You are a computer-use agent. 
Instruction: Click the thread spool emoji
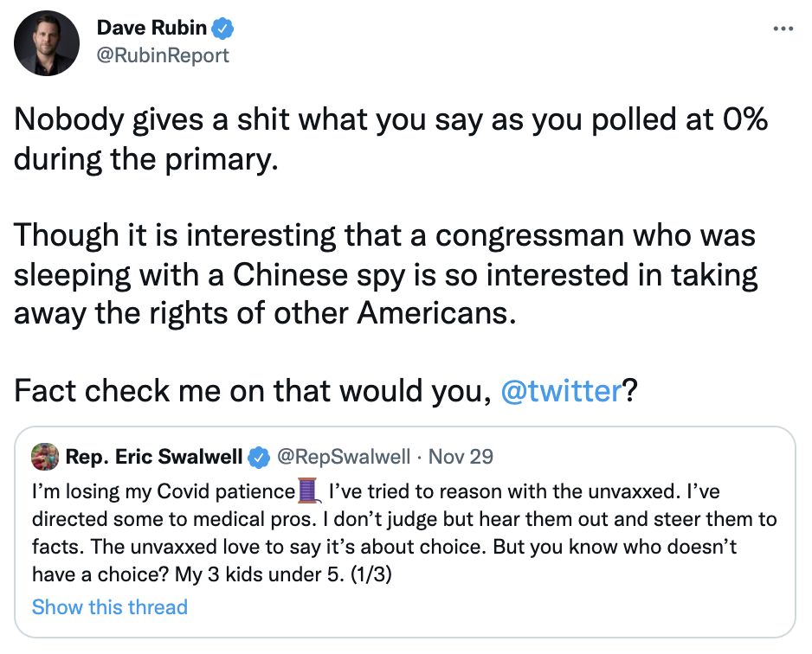tap(309, 491)
